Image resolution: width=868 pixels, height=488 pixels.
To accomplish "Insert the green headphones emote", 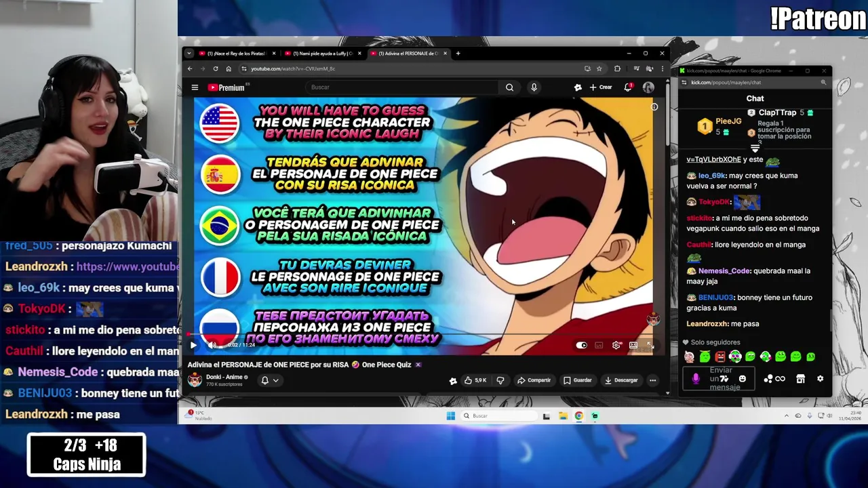I will pyautogui.click(x=735, y=357).
